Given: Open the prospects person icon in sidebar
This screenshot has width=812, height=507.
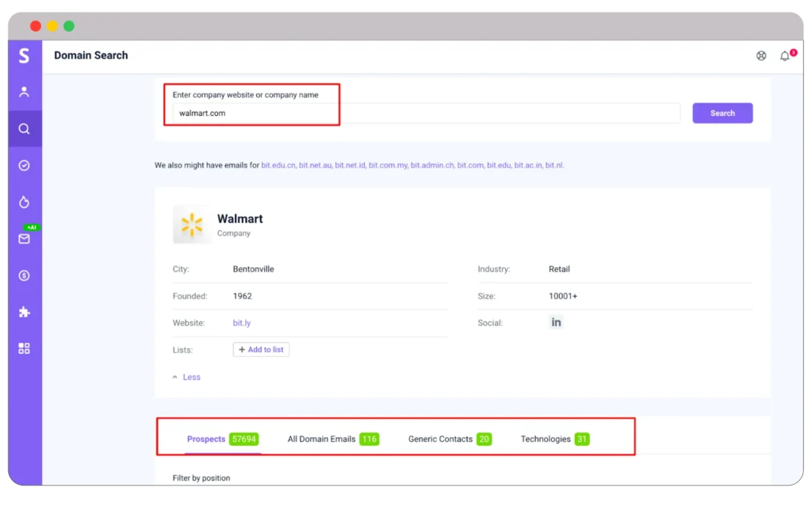Looking at the screenshot, I should pyautogui.click(x=24, y=91).
